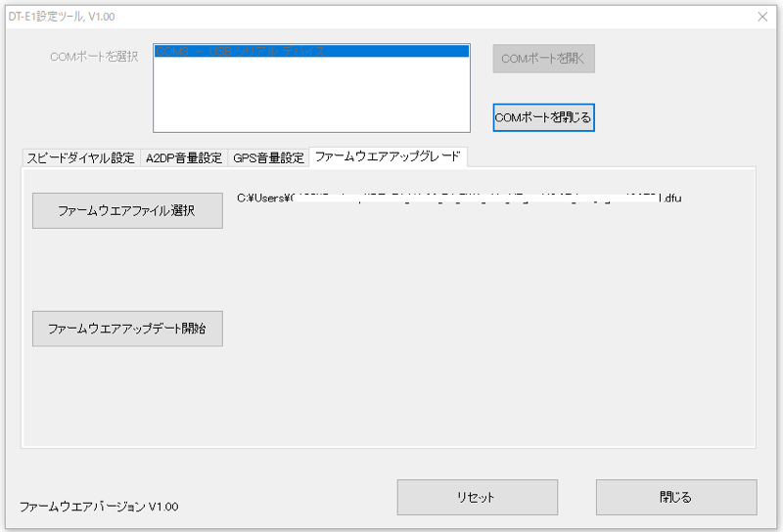Click the DT-E1設定ツール title bar text
The image size is (783, 532).
[63, 17]
